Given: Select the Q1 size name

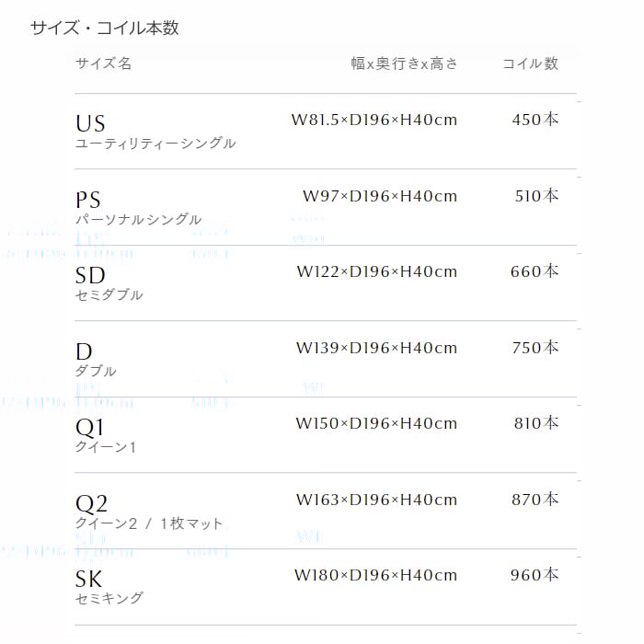Looking at the screenshot, I should click(89, 427).
